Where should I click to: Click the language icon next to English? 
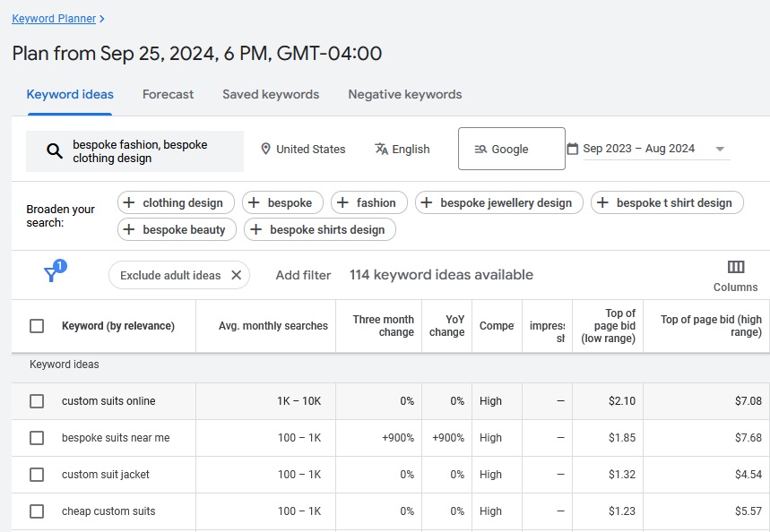[x=381, y=149]
